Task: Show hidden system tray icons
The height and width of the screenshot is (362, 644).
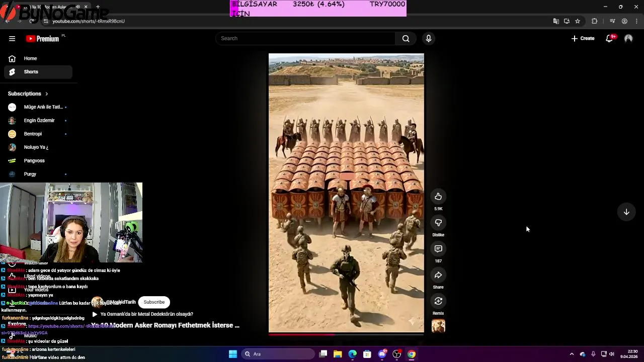Action: click(x=572, y=354)
